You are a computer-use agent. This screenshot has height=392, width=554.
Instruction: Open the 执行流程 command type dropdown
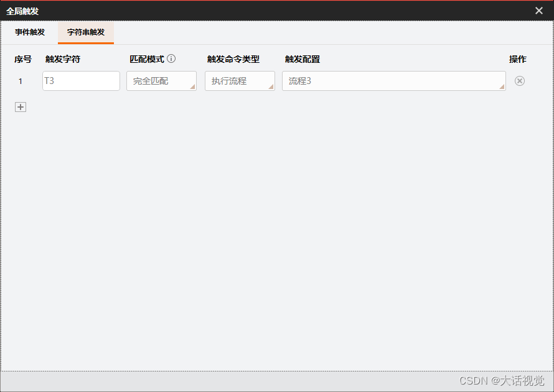point(240,81)
